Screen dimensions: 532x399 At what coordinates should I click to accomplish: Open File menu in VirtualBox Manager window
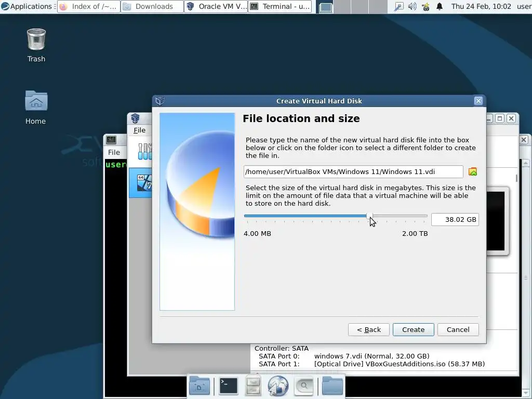click(x=139, y=130)
